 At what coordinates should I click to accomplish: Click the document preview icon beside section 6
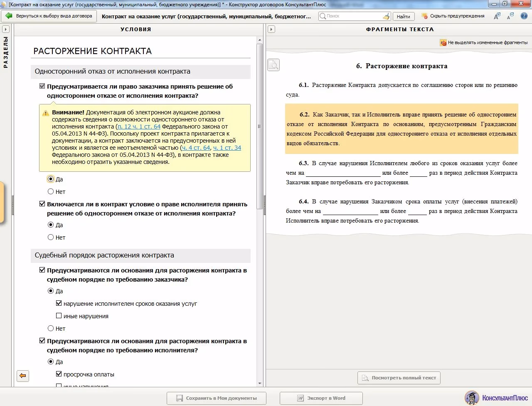[x=273, y=65]
